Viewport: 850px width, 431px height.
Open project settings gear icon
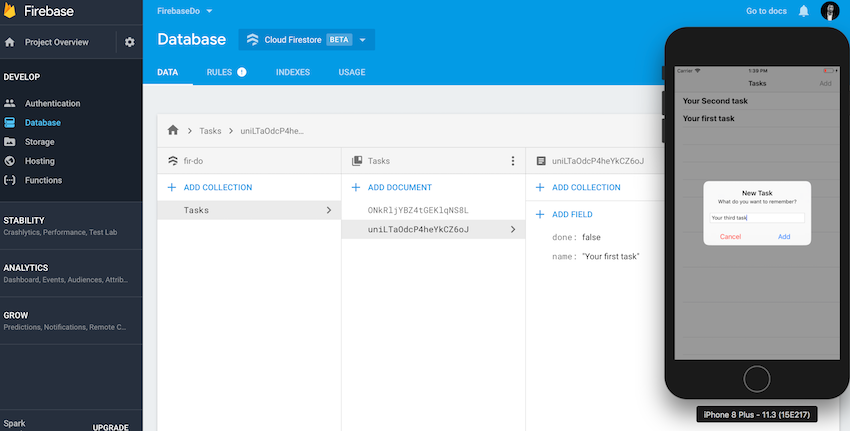130,42
